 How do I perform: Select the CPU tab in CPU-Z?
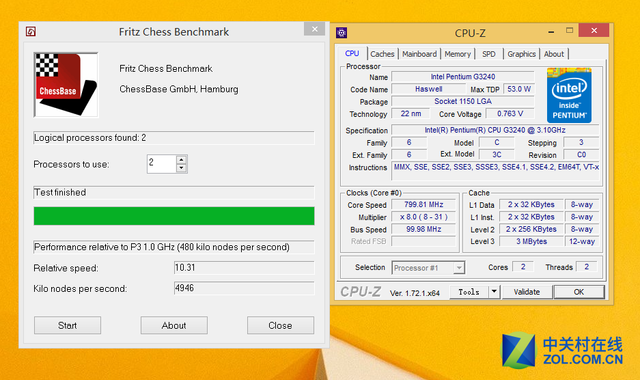point(352,53)
